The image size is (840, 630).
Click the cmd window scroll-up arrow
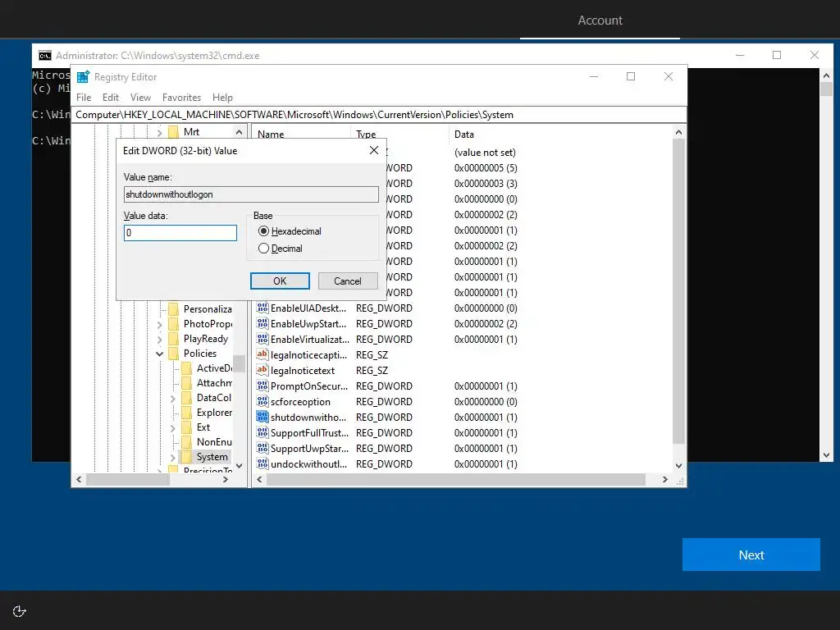tap(826, 75)
